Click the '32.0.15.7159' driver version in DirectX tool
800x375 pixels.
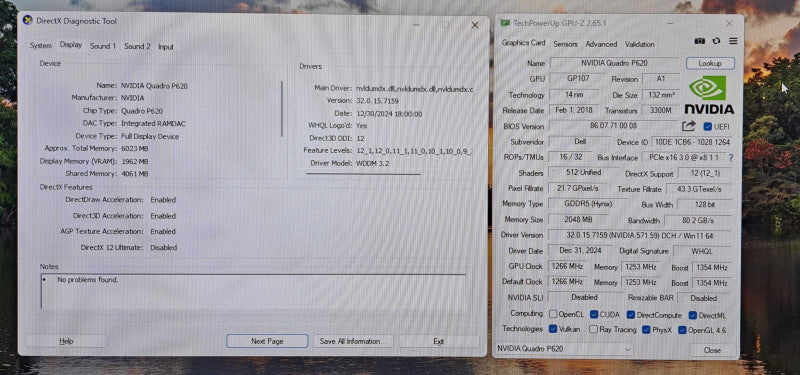click(377, 101)
